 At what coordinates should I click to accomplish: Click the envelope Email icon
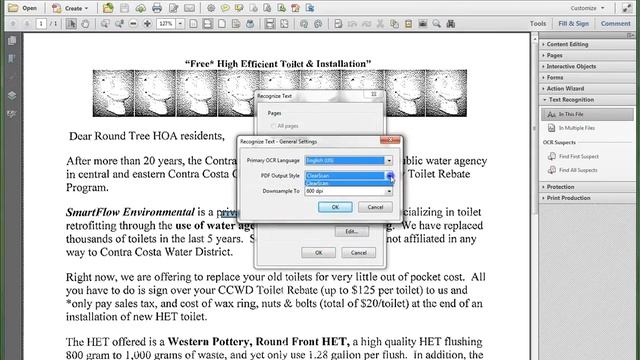click(x=189, y=8)
